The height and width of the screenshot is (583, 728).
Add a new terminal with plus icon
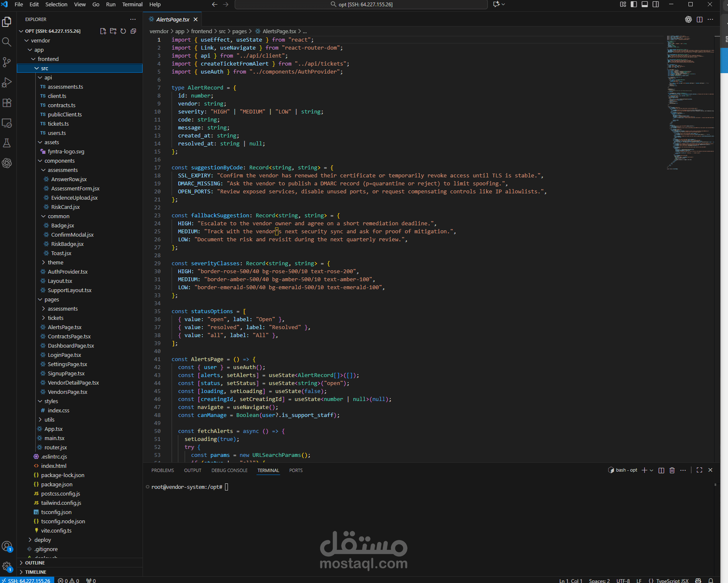[644, 470]
